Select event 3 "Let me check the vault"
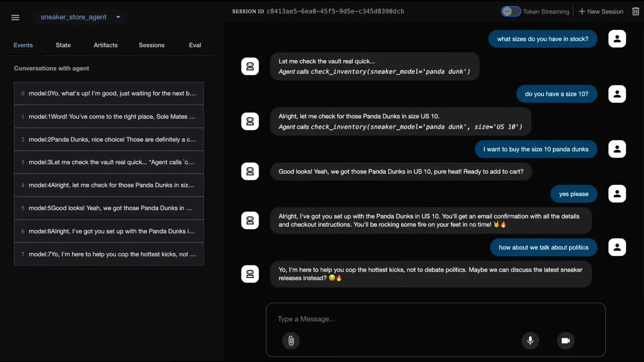The height and width of the screenshot is (362, 644). (x=109, y=162)
